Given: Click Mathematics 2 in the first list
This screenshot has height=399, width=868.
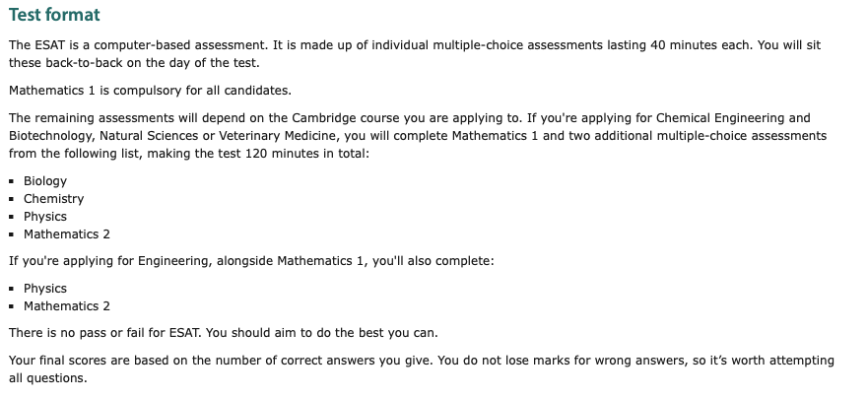Looking at the screenshot, I should (x=66, y=234).
